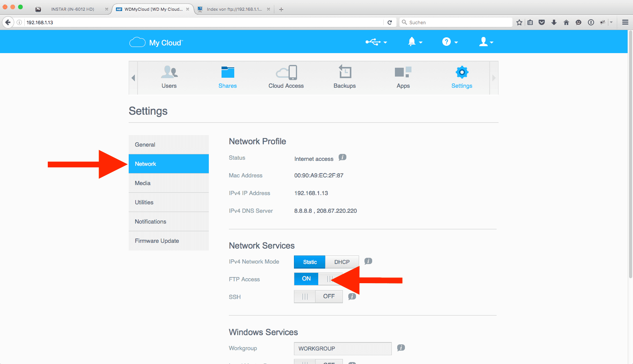Open the Firmware Update settings tab
Screen dimensions: 633x364
(x=169, y=241)
